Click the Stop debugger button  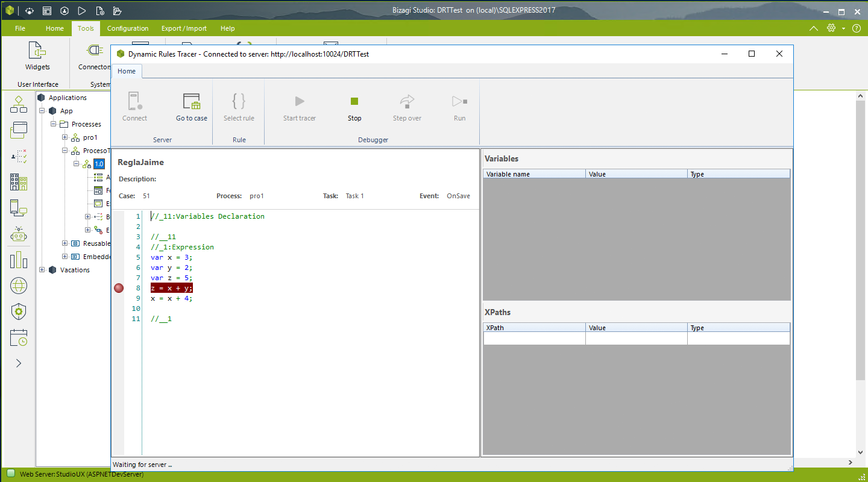[x=354, y=107]
